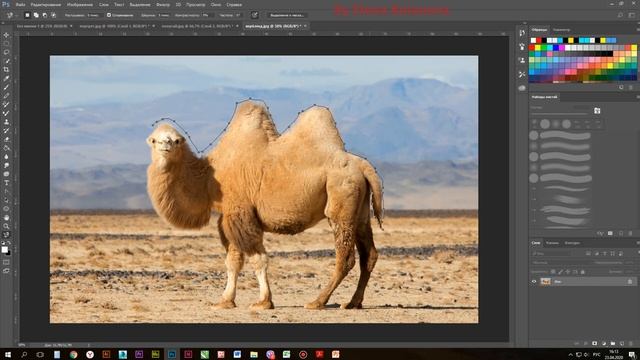
Task: Select the Rectangular Marquee tool
Action: tap(6, 44)
